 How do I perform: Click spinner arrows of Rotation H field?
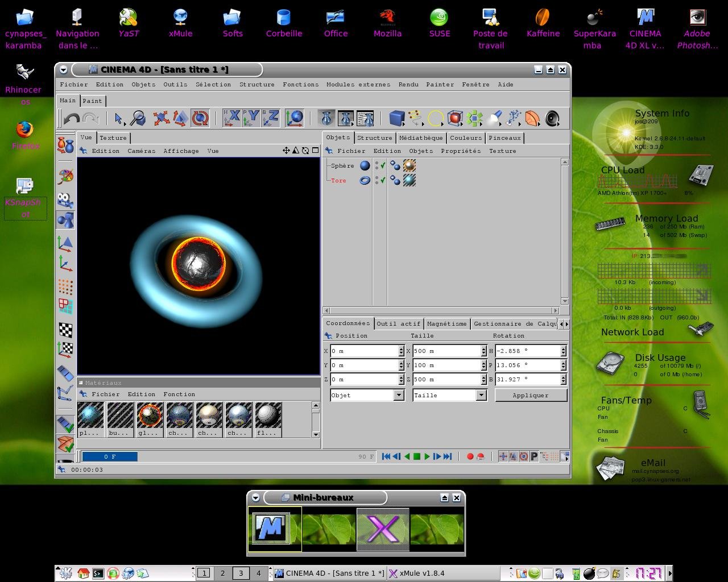(x=563, y=351)
